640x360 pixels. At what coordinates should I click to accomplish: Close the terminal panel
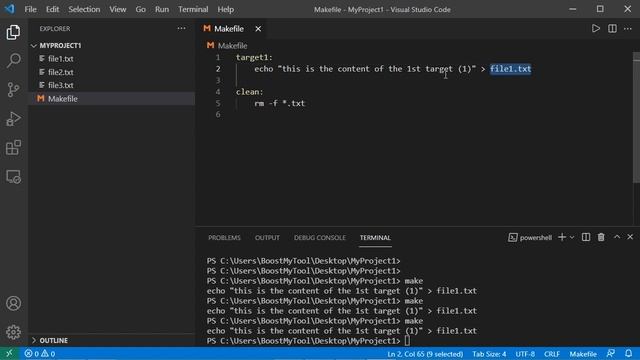(x=630, y=237)
